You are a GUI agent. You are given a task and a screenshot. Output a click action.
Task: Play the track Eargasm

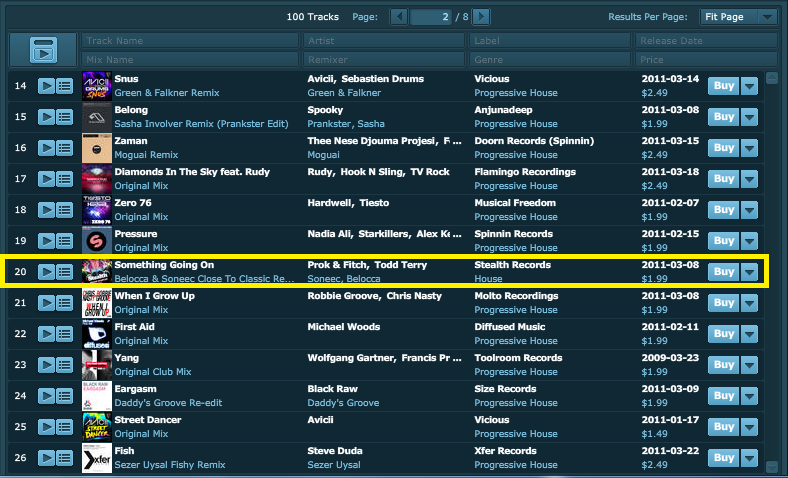click(x=46, y=396)
